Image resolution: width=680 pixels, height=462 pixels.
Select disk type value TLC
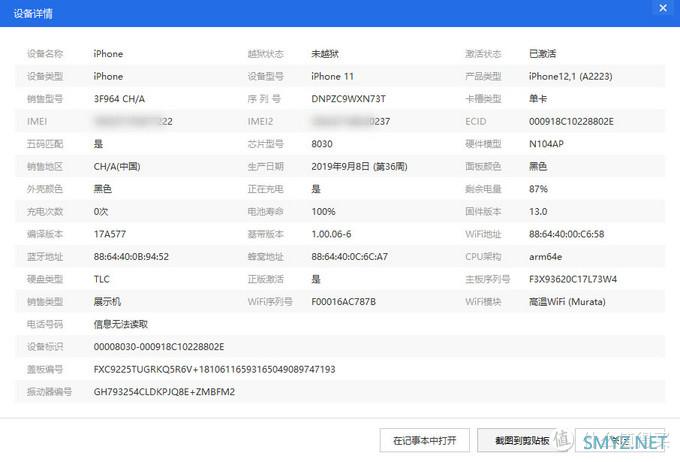pyautogui.click(x=102, y=279)
